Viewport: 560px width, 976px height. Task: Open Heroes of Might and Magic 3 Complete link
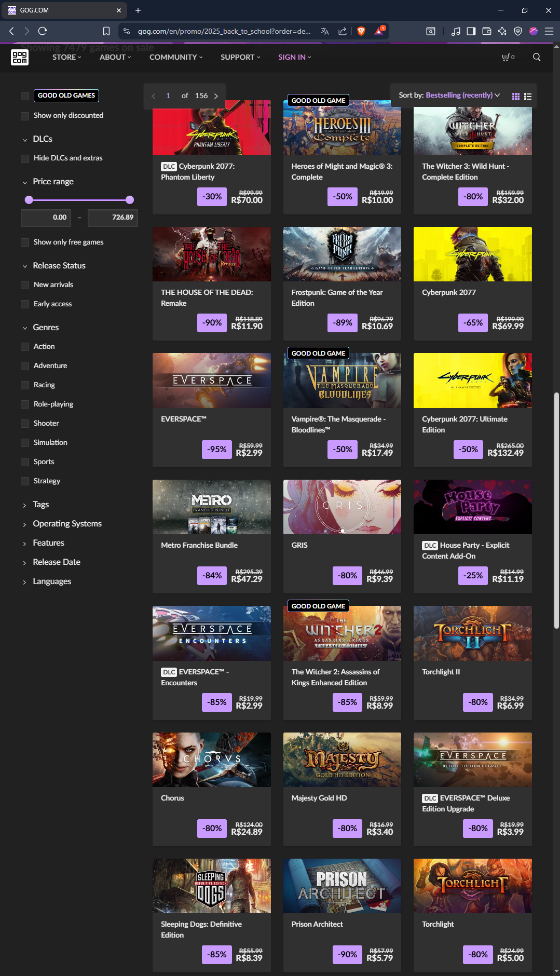(x=342, y=172)
